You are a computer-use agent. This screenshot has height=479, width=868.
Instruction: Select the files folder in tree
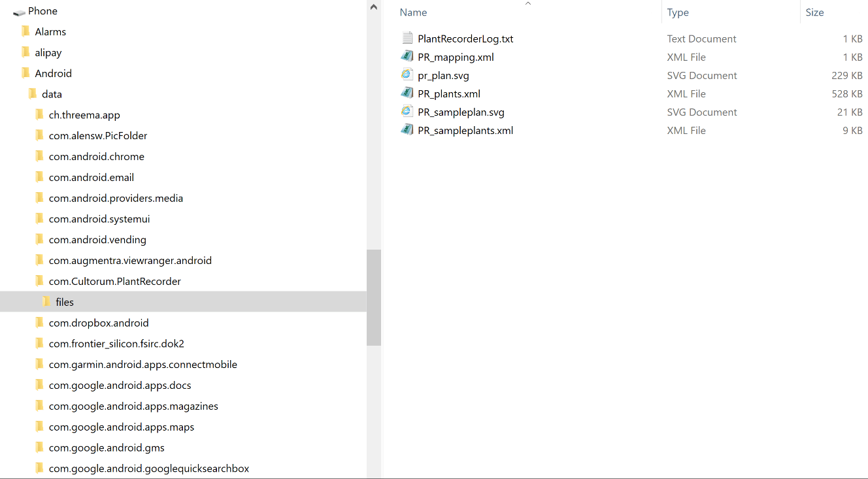65,302
